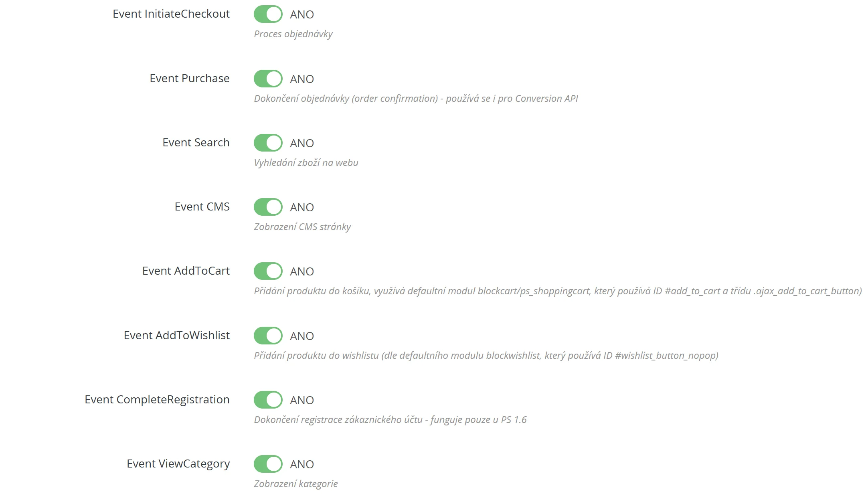Click the "Event InitiateCheckout" label text

171,14
